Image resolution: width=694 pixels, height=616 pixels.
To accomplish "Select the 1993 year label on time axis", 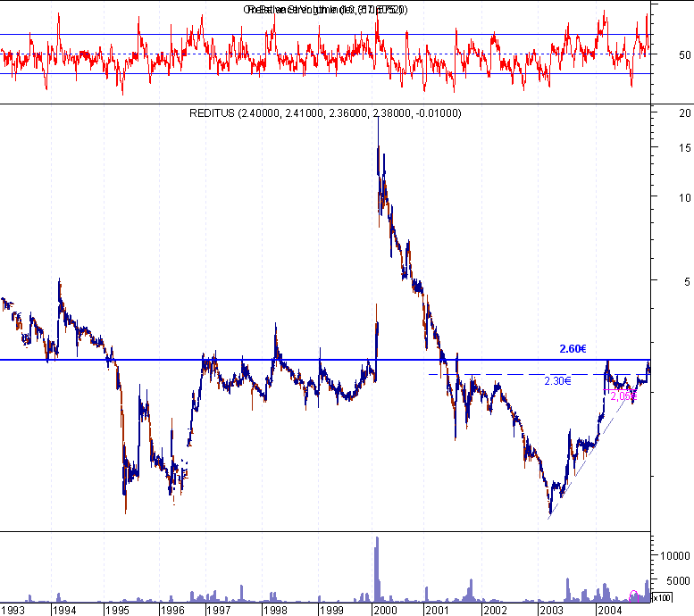I will pos(13,611).
